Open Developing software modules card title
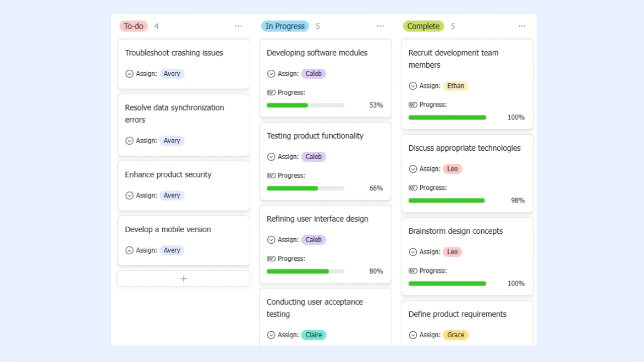Image resolution: width=644 pixels, height=362 pixels. click(x=317, y=53)
